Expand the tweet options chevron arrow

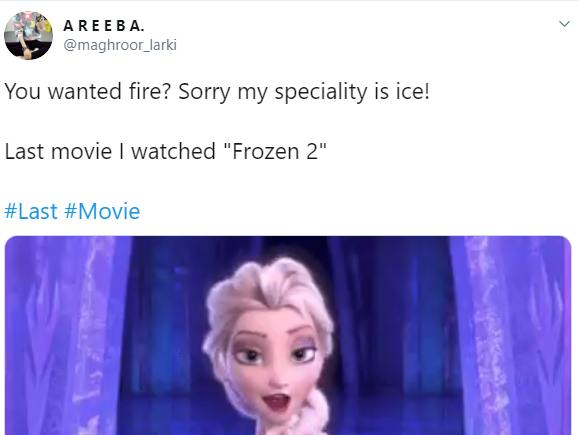click(564, 24)
